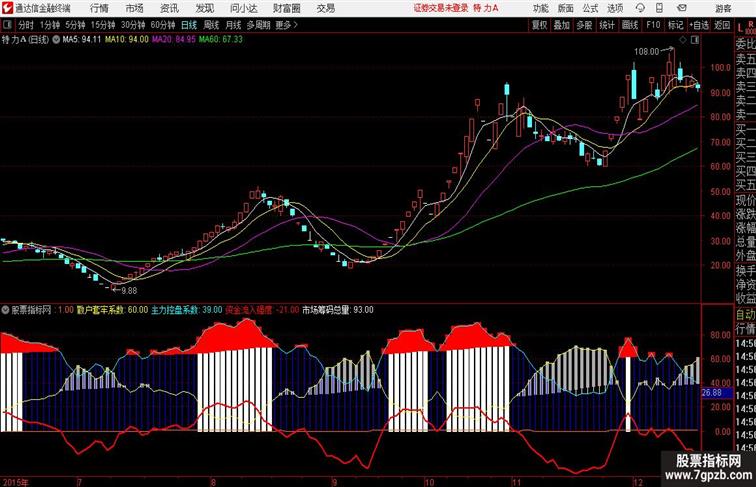Screen dimensions: 756x487
Task: Click the 证券交易未登录 status text
Action: [x=441, y=8]
